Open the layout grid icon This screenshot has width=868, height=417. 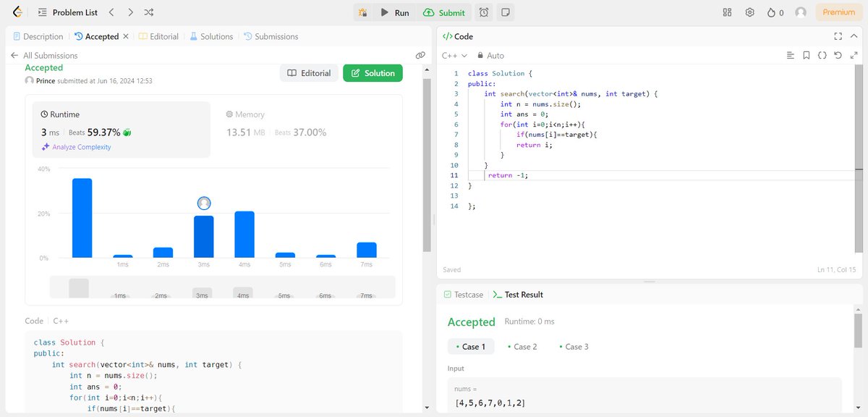(x=728, y=12)
